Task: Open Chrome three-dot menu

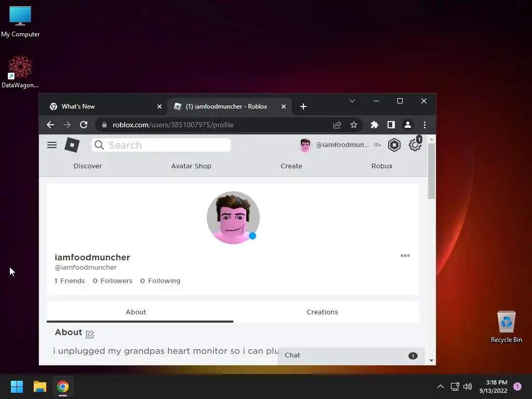Action: tap(424, 125)
